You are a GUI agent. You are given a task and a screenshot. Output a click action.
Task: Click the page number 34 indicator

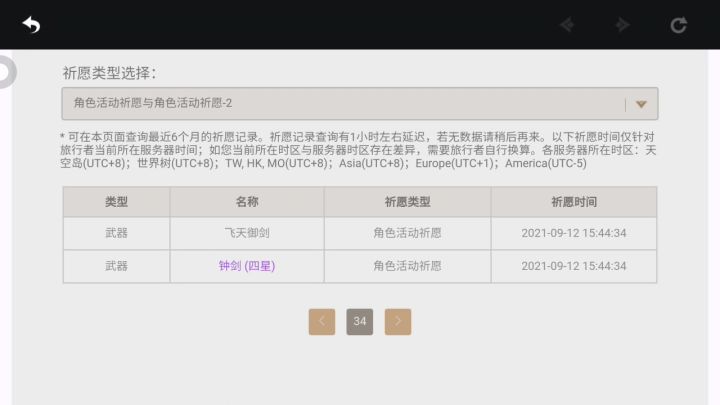pos(360,321)
